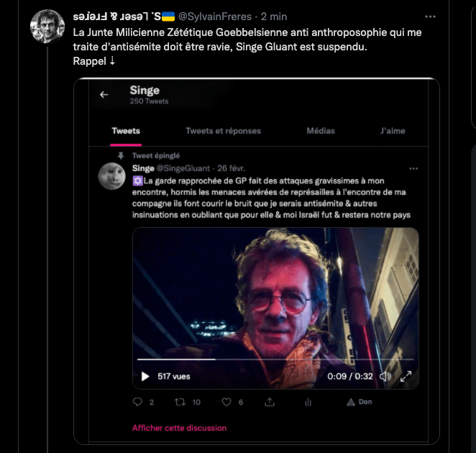Switch to Tweets et réponses tab
The image size is (476, 453).
(223, 131)
